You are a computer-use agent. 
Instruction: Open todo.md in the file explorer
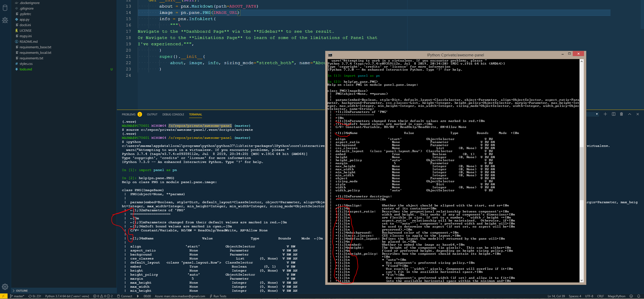[26, 69]
